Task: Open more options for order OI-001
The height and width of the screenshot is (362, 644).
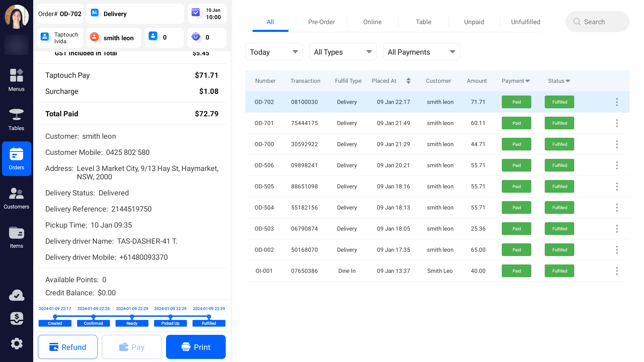Action: tap(617, 271)
